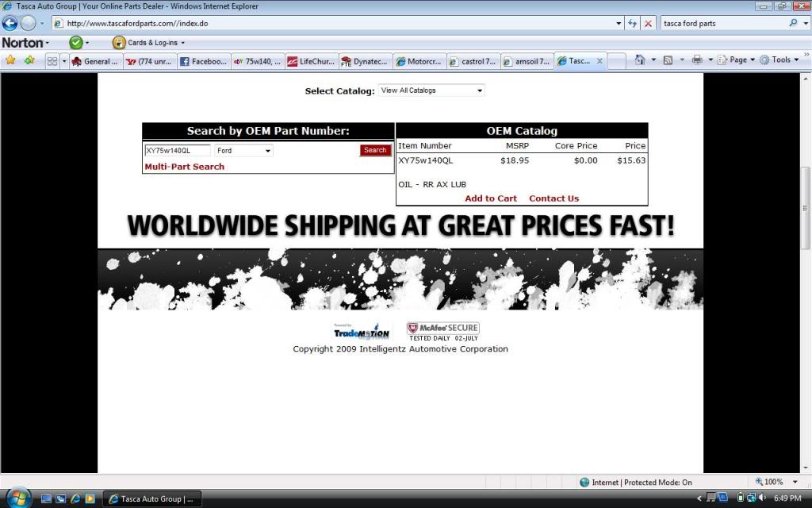Screen dimensions: 812x508
Task: Click the 'tasca ford parts' search box
Action: pos(723,23)
